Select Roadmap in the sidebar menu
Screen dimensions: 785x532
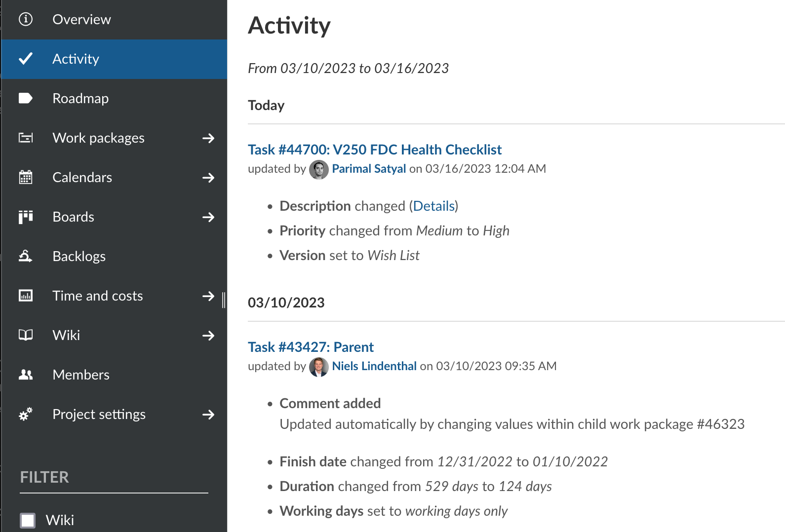tap(80, 98)
